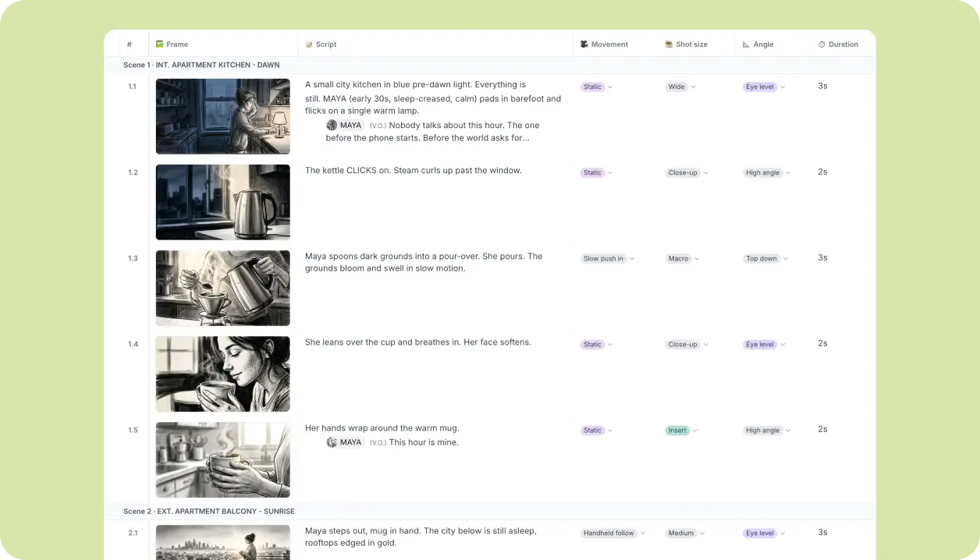The image size is (980, 560).
Task: Open Eye level angle dropdown in shot 1.4
Action: (764, 344)
